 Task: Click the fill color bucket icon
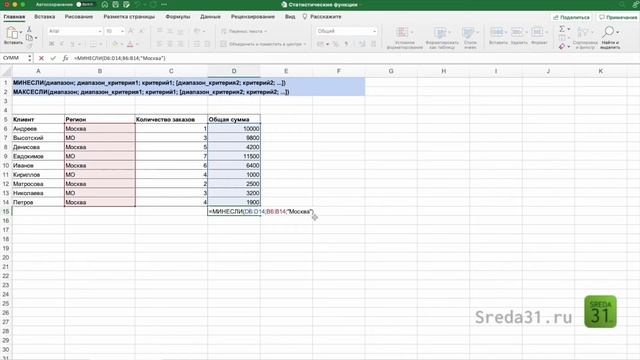coord(115,44)
